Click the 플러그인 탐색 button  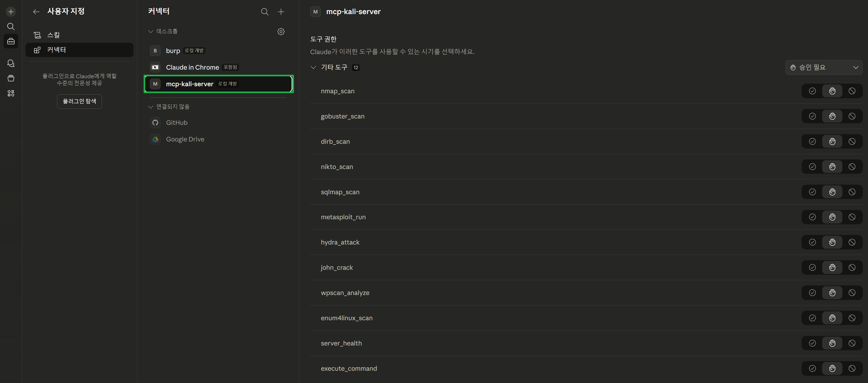[79, 101]
